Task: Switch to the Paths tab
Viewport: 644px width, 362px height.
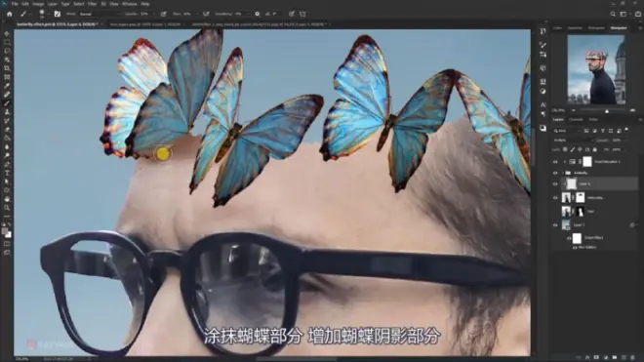Action: (x=593, y=120)
